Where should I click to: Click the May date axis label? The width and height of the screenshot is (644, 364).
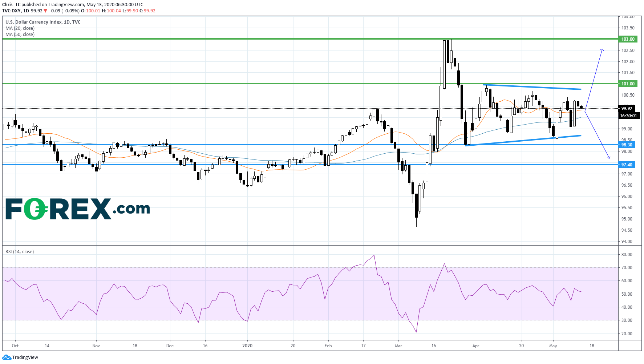[553, 346]
